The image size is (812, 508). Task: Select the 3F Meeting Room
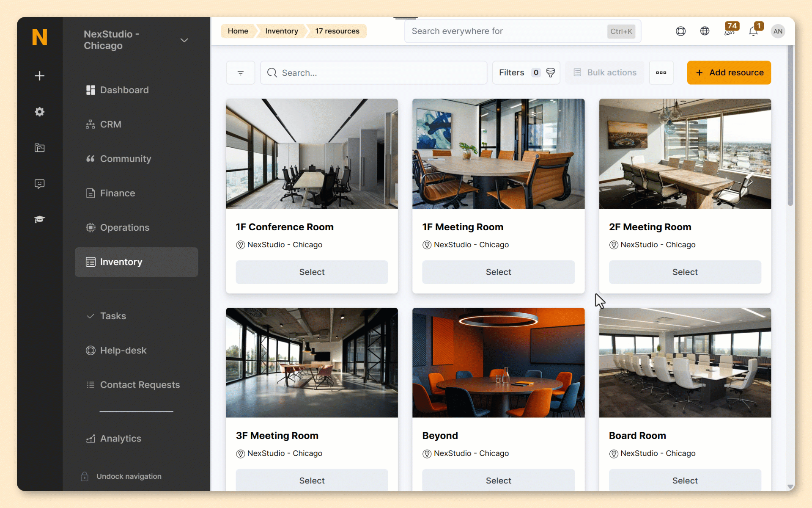click(x=312, y=480)
